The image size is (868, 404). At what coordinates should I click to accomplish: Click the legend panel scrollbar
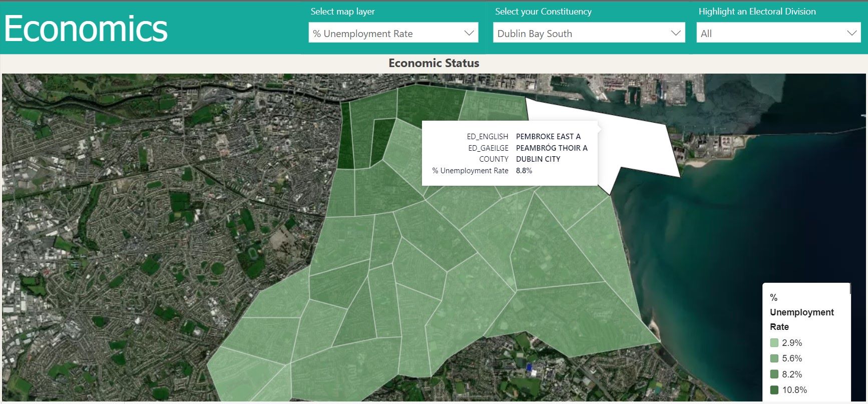click(x=850, y=289)
